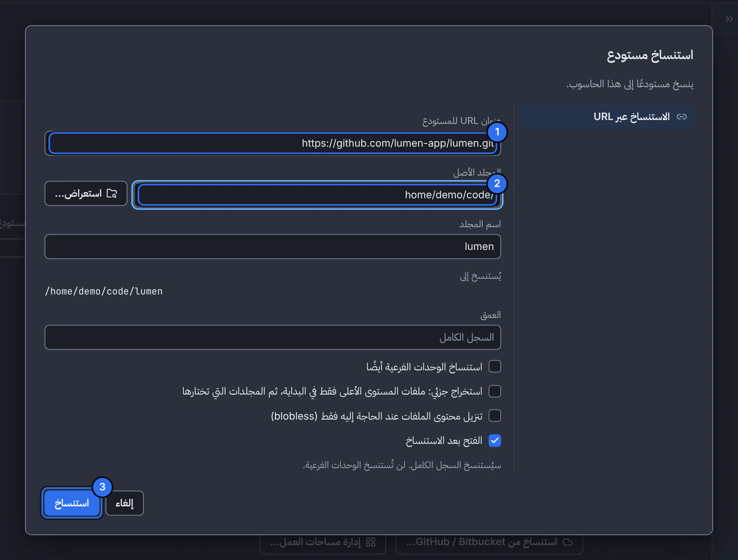The width and height of the screenshot is (738, 560).
Task: Click the cloud icon in GitHub clone button
Action: tap(568, 542)
